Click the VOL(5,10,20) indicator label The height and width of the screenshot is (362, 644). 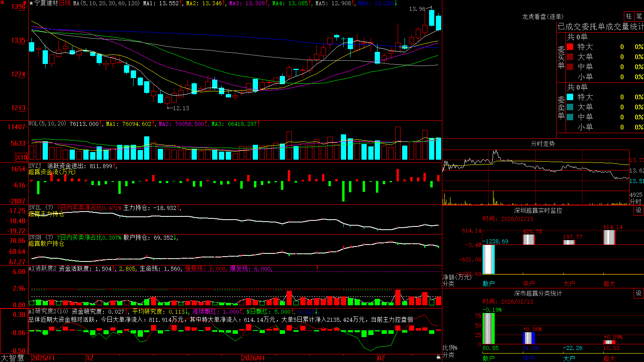(x=47, y=123)
